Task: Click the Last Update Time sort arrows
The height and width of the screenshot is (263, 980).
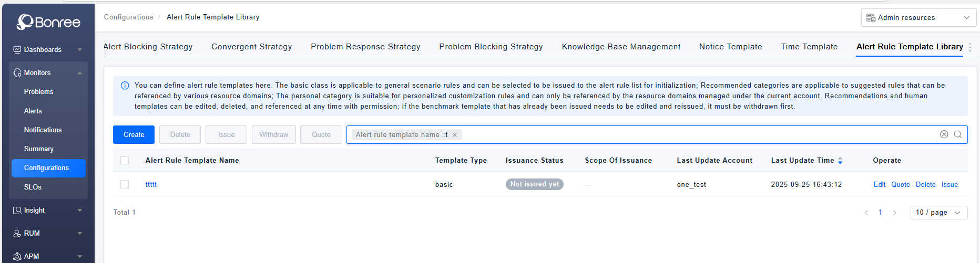Action: pos(840,161)
